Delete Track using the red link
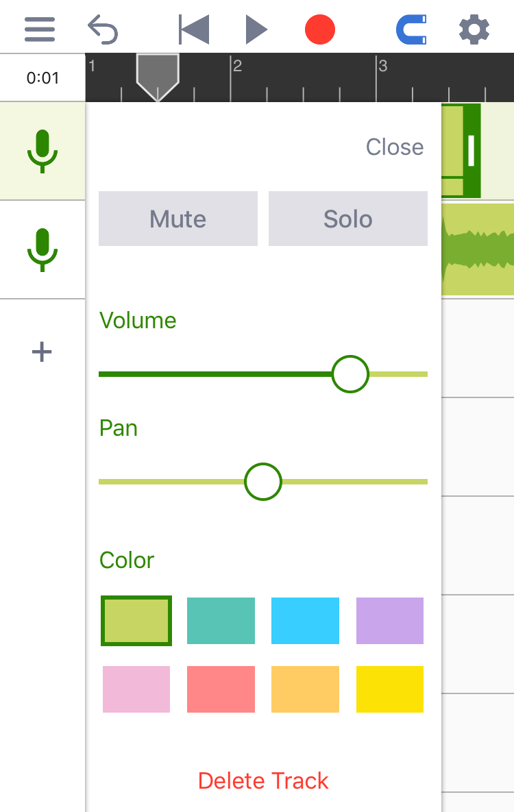The image size is (514, 812). point(263,780)
